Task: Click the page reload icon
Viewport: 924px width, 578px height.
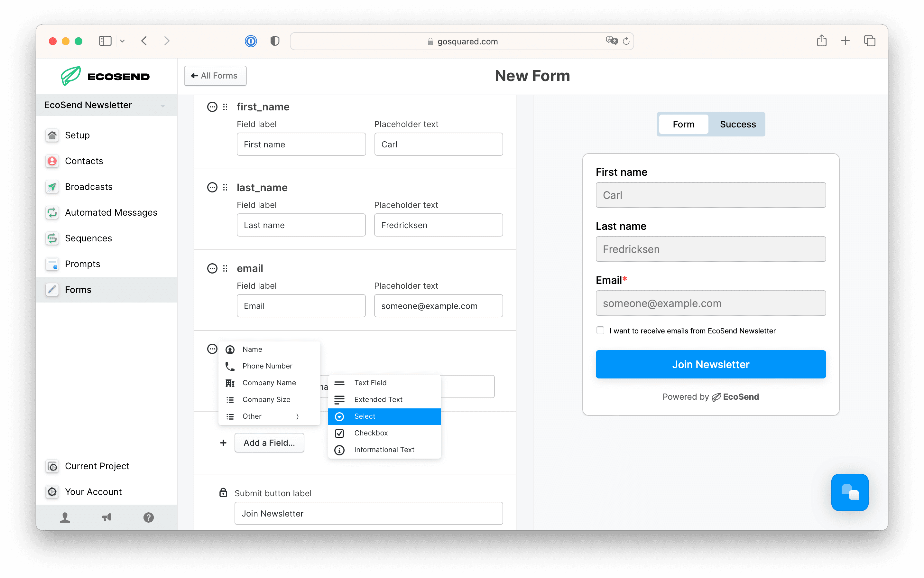Action: 626,41
